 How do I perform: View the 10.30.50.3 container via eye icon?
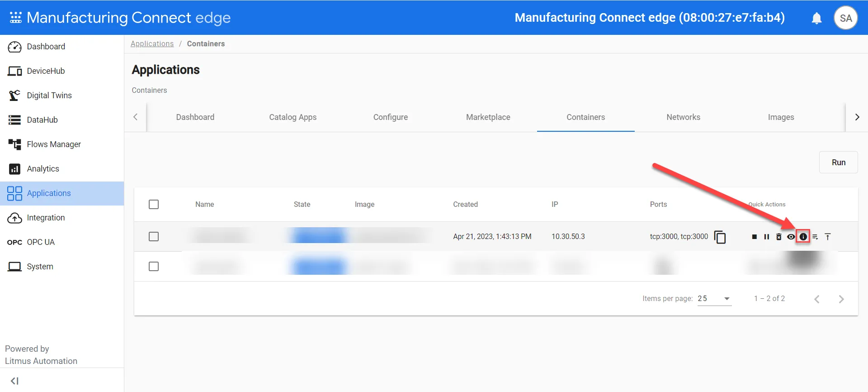[x=791, y=237]
